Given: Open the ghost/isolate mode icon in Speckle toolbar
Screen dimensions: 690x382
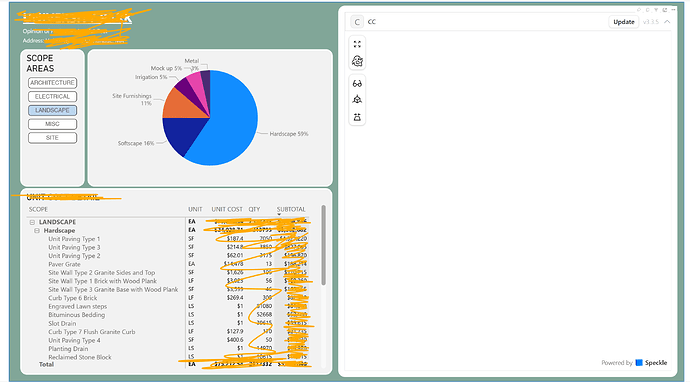Looking at the screenshot, I should pos(357,61).
